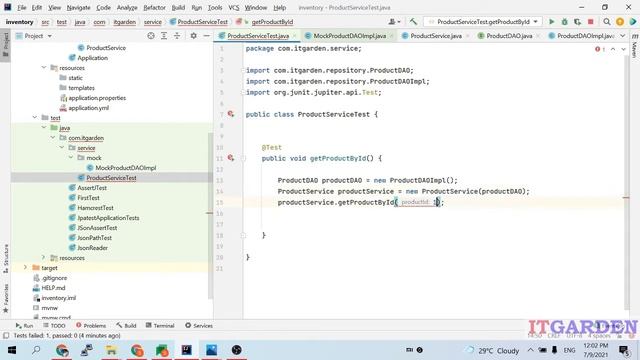The width and height of the screenshot is (640, 360).
Task: Go to next highlighted error arrow
Action: point(623,49)
